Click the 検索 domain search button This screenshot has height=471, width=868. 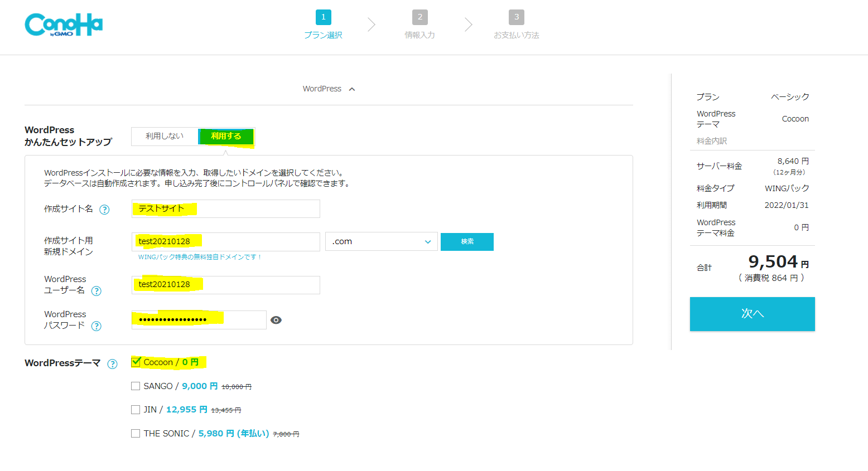tap(467, 242)
